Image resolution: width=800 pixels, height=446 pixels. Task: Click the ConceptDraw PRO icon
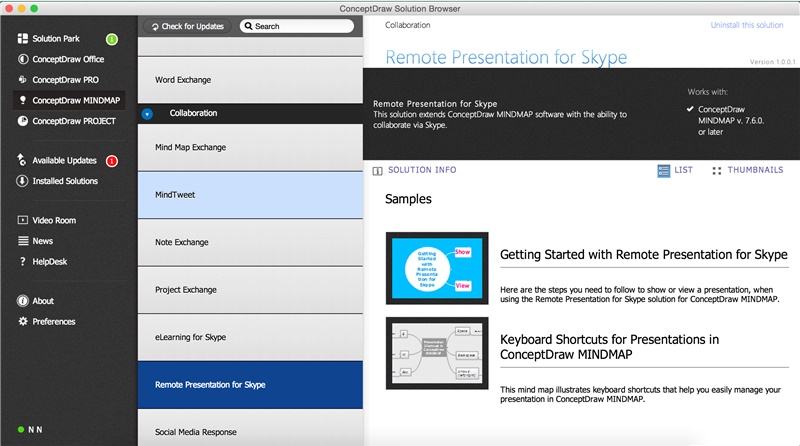pyautogui.click(x=23, y=80)
